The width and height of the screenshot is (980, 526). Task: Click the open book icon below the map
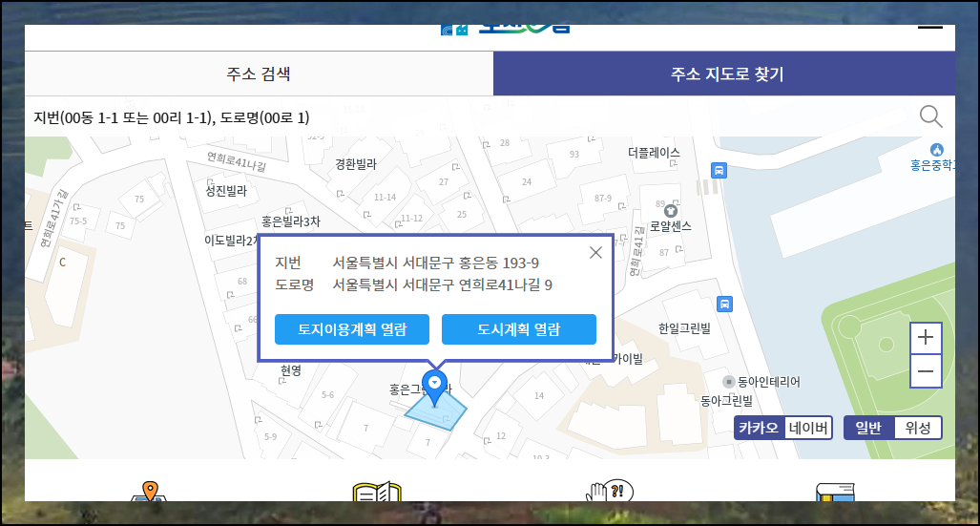point(377,491)
